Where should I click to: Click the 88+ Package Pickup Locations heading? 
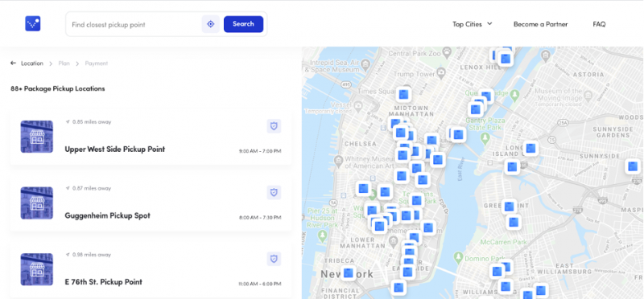[x=58, y=88]
